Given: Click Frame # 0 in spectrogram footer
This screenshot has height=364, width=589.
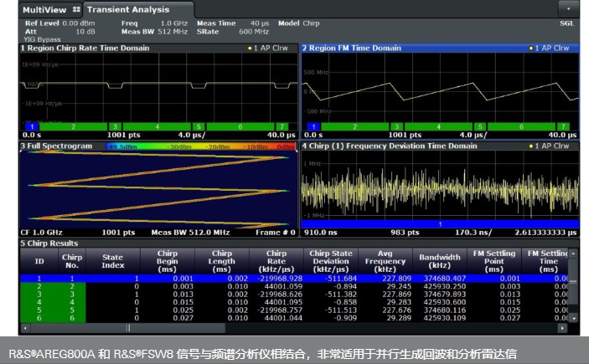Looking at the screenshot, I should coord(276,233).
